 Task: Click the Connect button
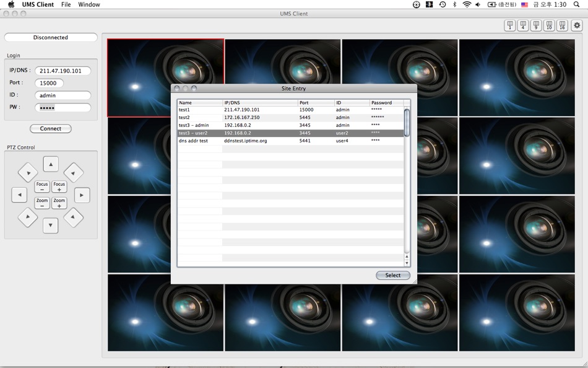tap(51, 128)
